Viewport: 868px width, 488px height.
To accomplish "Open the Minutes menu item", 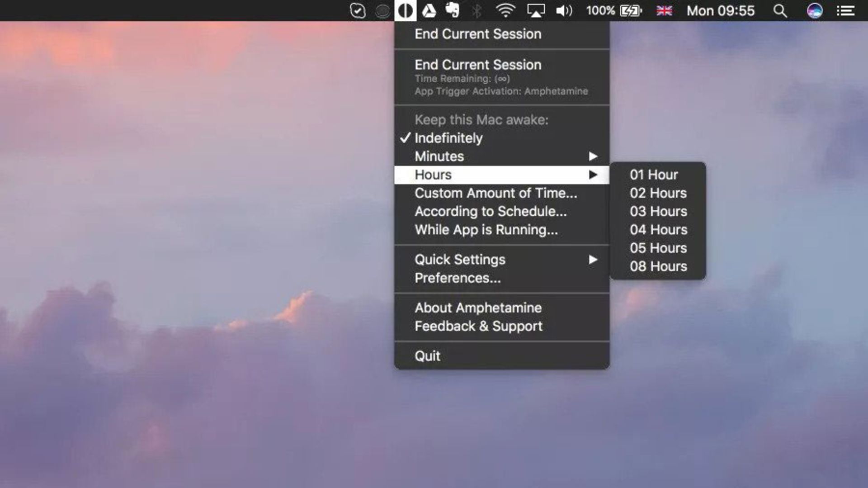I will (x=502, y=156).
